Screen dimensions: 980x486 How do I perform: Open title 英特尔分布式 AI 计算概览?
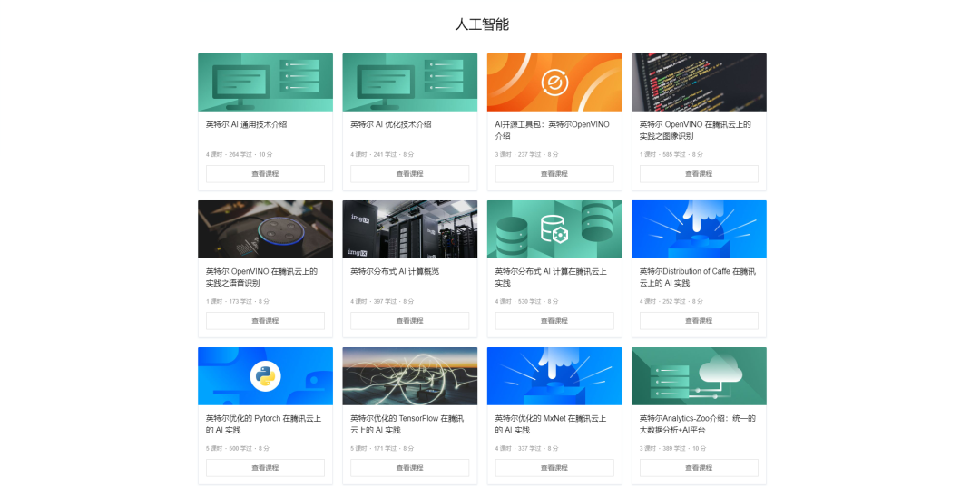tap(395, 271)
